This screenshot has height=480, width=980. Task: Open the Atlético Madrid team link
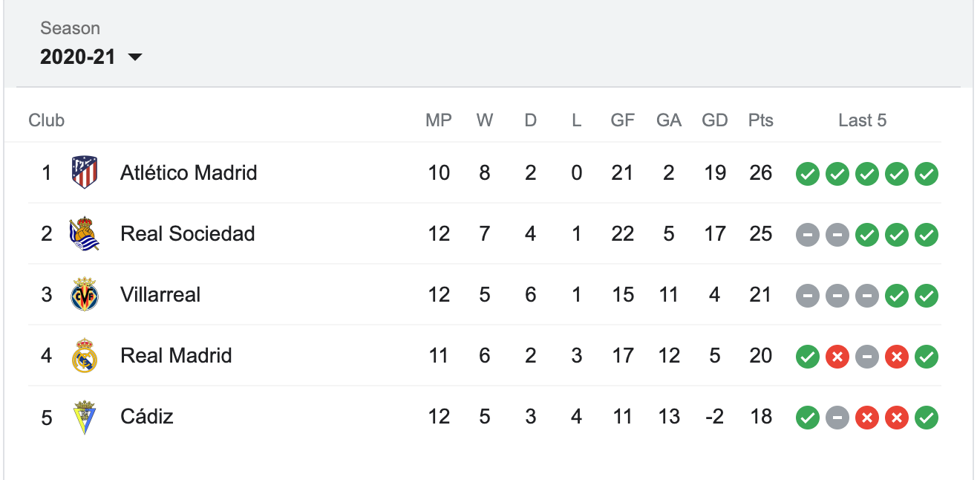click(x=189, y=173)
